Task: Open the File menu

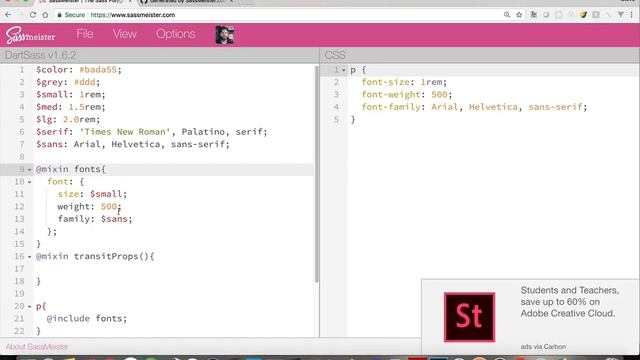Action: [85, 34]
